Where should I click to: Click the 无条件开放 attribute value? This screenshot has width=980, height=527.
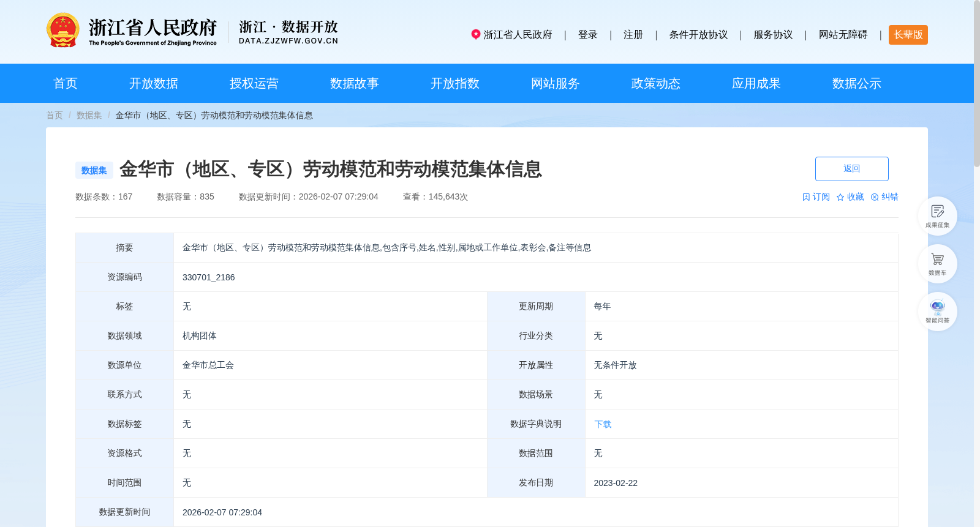tap(615, 365)
